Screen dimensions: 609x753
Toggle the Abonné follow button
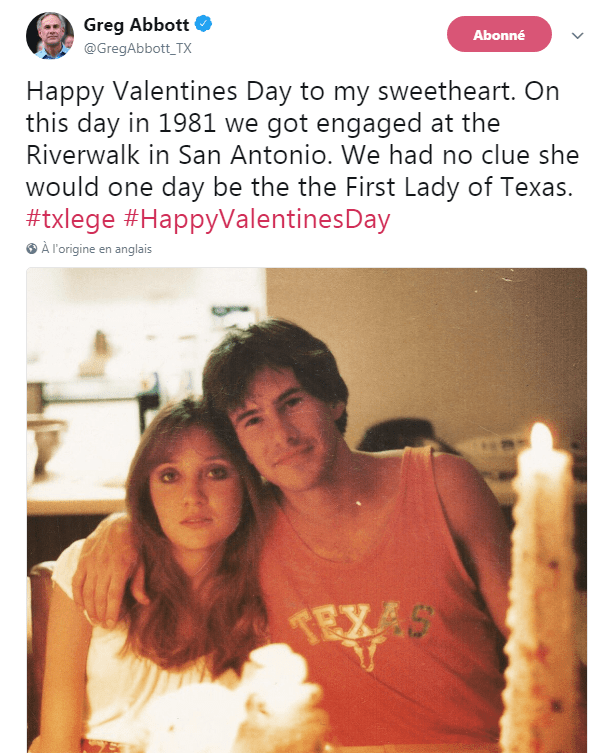tap(499, 34)
